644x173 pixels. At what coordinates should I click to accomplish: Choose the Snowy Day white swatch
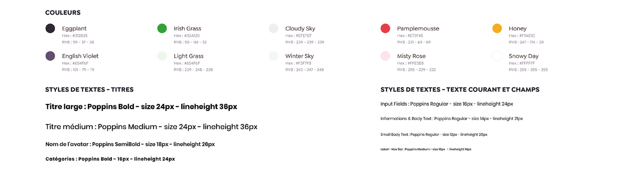[497, 56]
